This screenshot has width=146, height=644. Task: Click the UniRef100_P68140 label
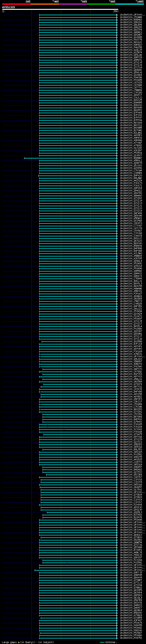[x=131, y=630]
